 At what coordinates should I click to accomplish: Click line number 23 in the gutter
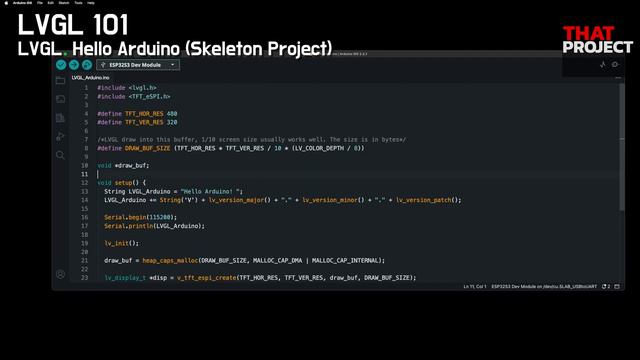(x=84, y=278)
